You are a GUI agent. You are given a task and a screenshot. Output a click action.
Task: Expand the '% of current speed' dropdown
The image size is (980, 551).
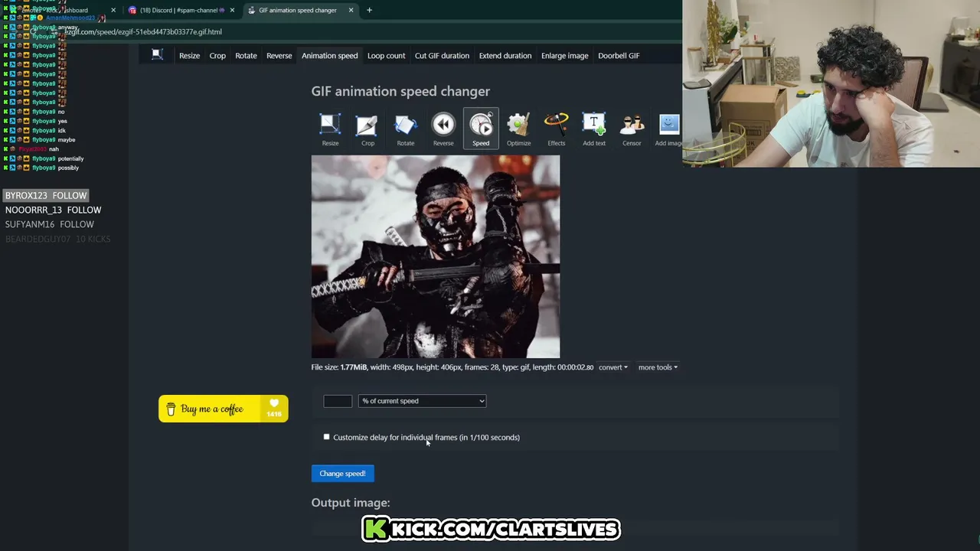pyautogui.click(x=422, y=401)
